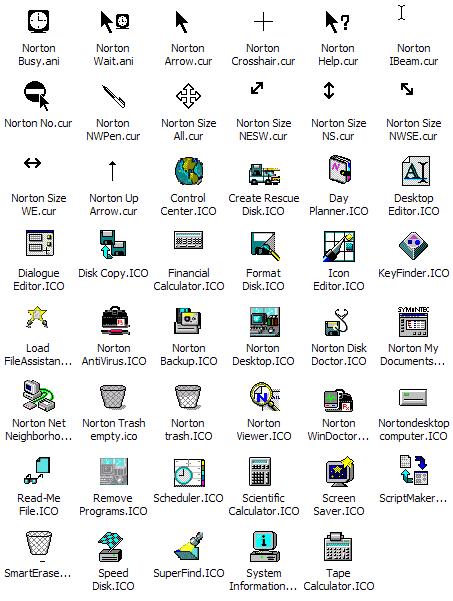Click the Read-Me File.ICO glasses icon

tap(37, 471)
